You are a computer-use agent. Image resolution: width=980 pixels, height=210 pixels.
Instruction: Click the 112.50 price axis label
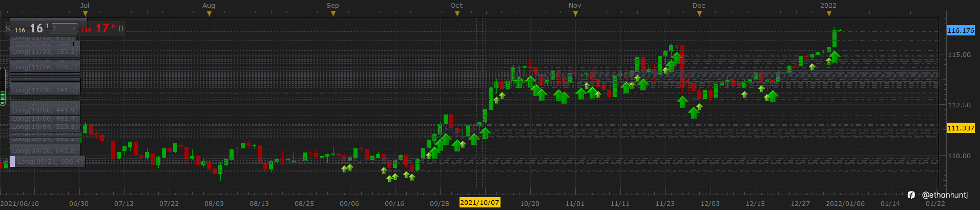pyautogui.click(x=959, y=105)
